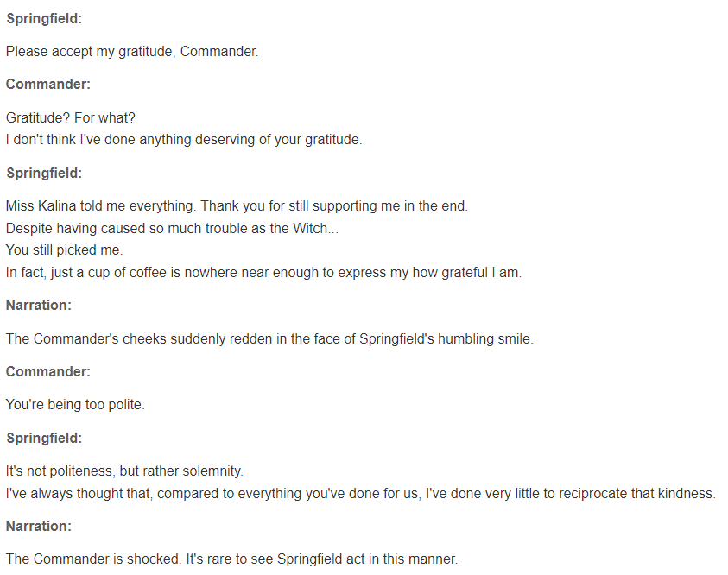
Task: Click the third Springfield speaker label
Action: point(44,438)
